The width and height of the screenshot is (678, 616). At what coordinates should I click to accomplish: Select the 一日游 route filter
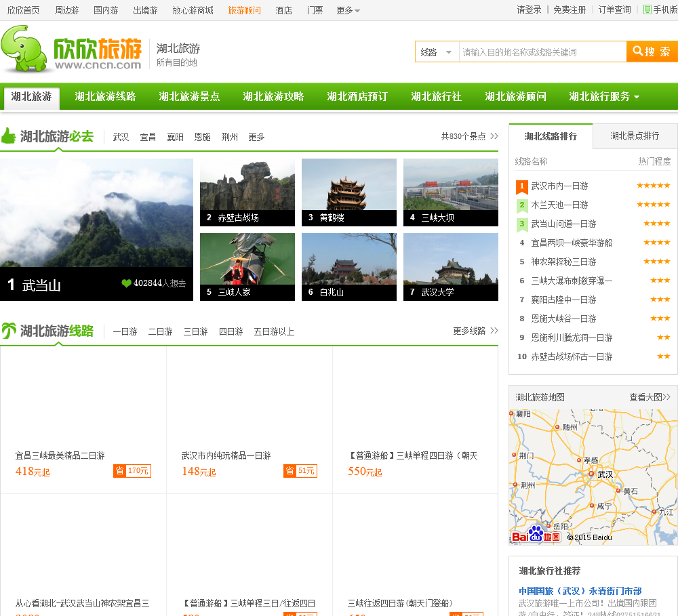[x=125, y=331]
